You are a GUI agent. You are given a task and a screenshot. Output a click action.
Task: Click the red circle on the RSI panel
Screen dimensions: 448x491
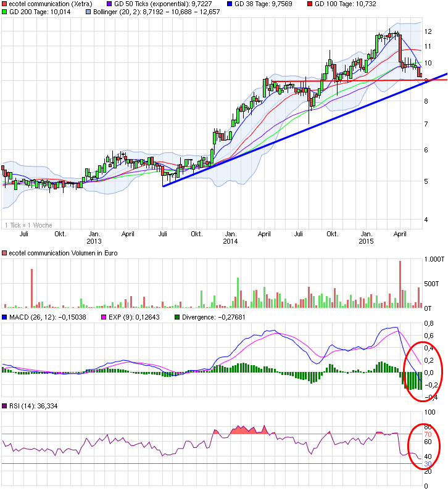[424, 446]
